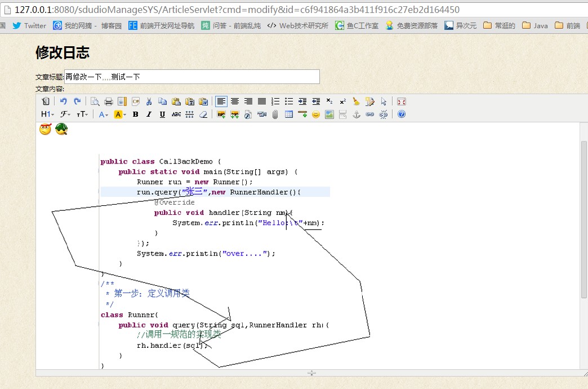Image resolution: width=588 pixels, height=389 pixels.
Task: Toggle italic formatting
Action: point(149,114)
